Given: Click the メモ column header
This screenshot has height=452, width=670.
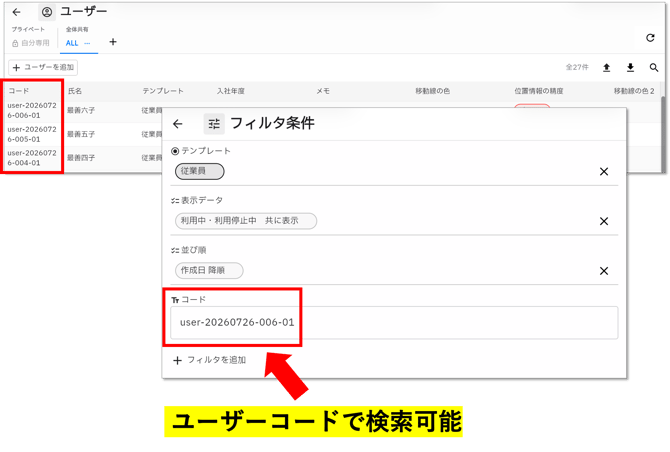Looking at the screenshot, I should tap(323, 91).
